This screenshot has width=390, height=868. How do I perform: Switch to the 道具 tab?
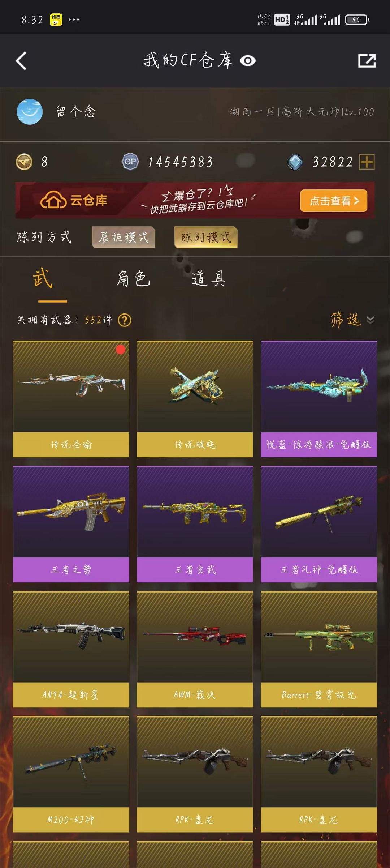point(208,279)
